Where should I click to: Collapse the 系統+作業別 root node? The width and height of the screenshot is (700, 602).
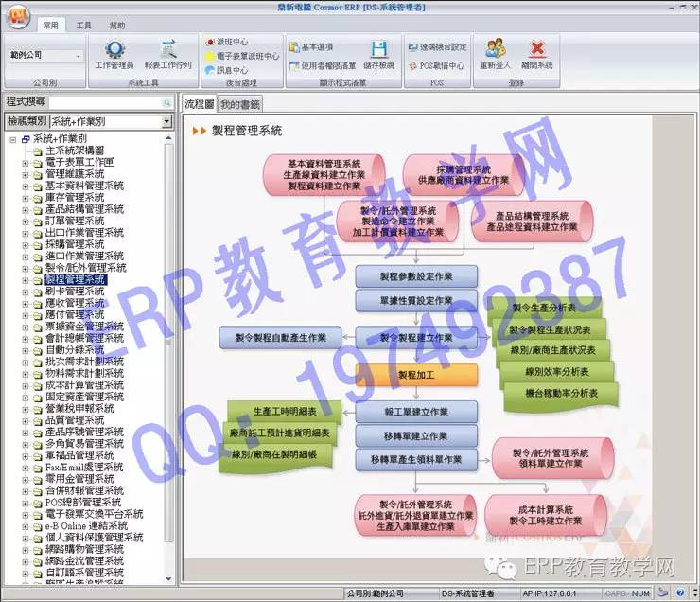(x=12, y=139)
